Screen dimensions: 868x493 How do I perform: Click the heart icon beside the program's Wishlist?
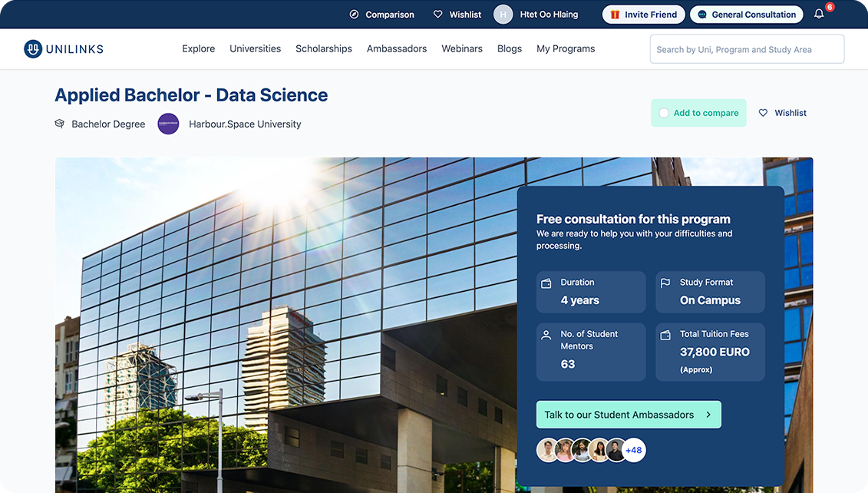click(x=763, y=112)
